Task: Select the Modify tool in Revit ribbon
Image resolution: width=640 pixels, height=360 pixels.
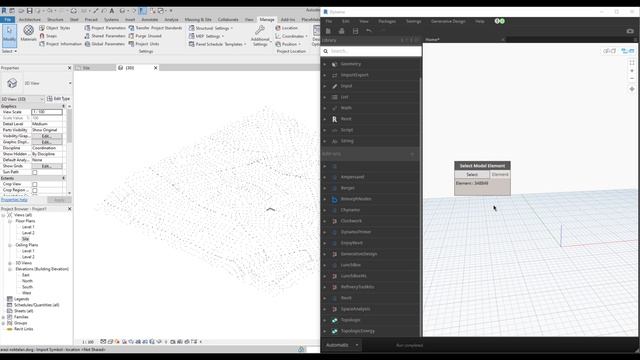Action: (9, 35)
